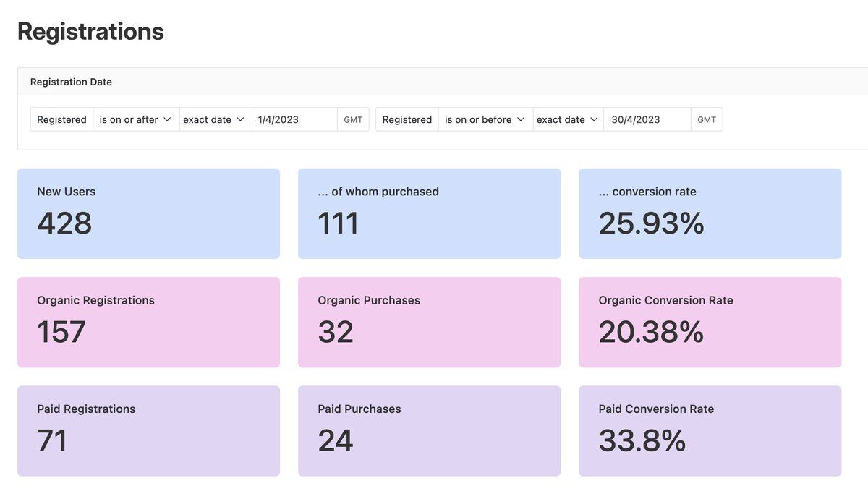Click the GMT label after the 1/4/2023 date
868x499 pixels.
click(353, 119)
